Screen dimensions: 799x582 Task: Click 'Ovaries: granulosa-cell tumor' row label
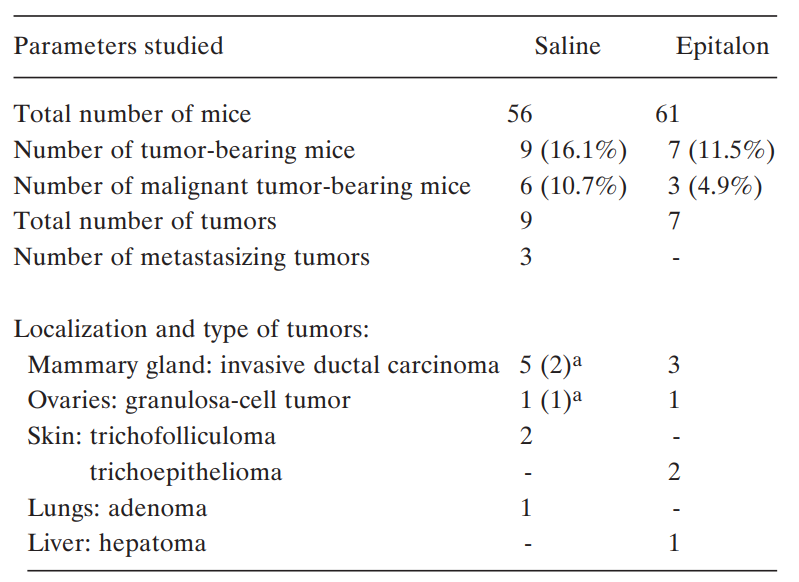(189, 401)
